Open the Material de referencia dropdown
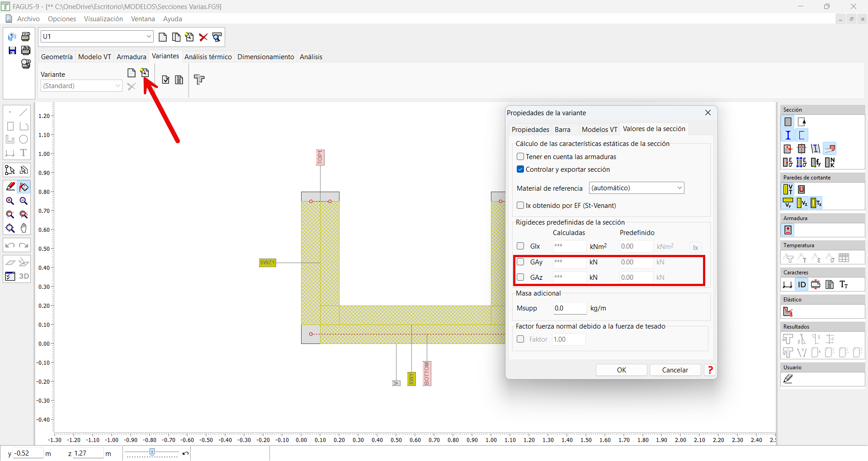This screenshot has width=868, height=461. (637, 188)
